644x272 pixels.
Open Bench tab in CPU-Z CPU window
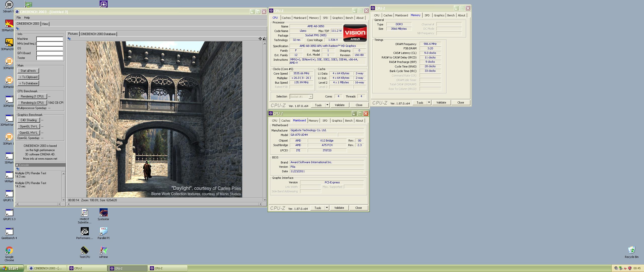349,18
